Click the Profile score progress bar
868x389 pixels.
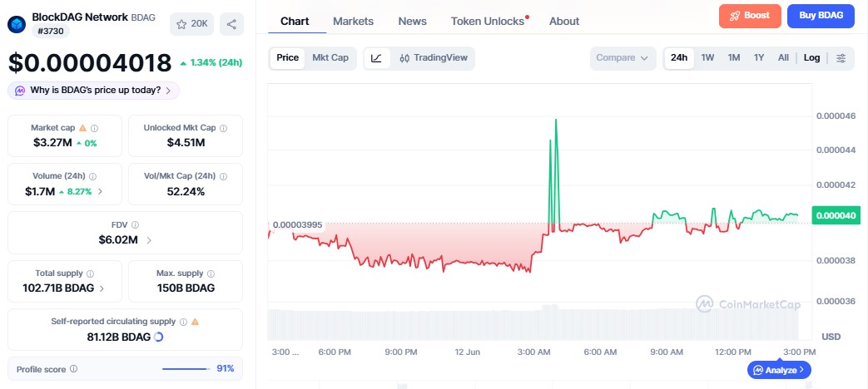pos(186,369)
